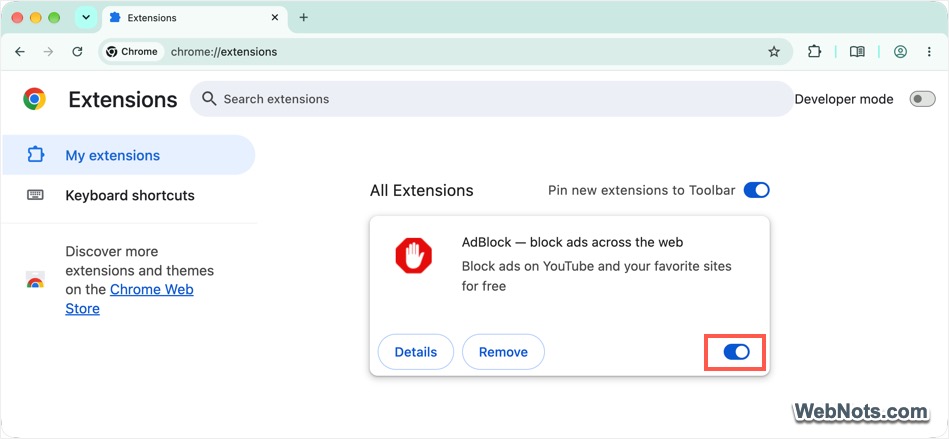This screenshot has width=949, height=439.
Task: Open the Chrome Web Store link
Action: 130,299
